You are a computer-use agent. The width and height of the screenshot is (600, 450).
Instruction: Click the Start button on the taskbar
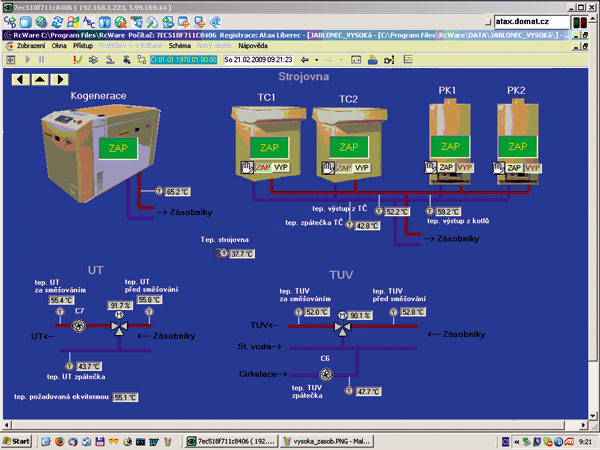17,440
